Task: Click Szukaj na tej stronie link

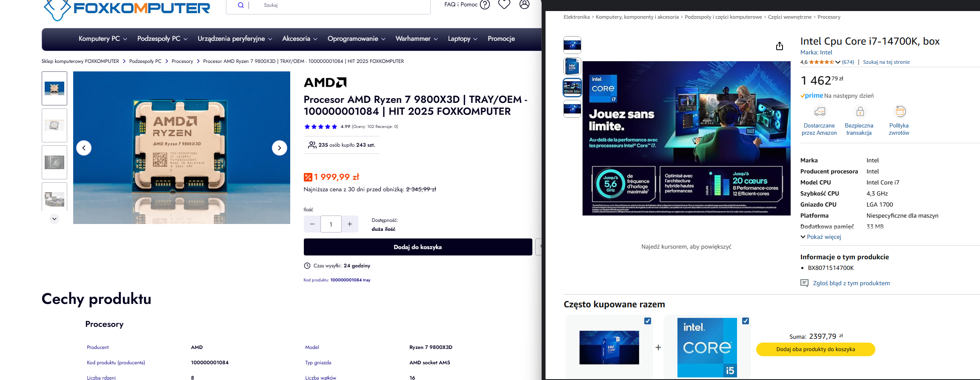Action: pyautogui.click(x=886, y=62)
